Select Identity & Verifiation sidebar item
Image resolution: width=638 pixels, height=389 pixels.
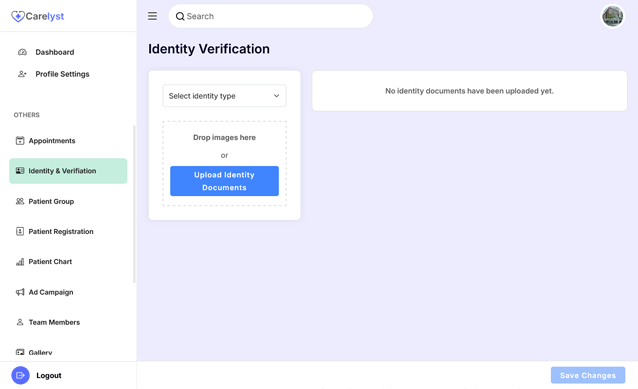click(68, 171)
